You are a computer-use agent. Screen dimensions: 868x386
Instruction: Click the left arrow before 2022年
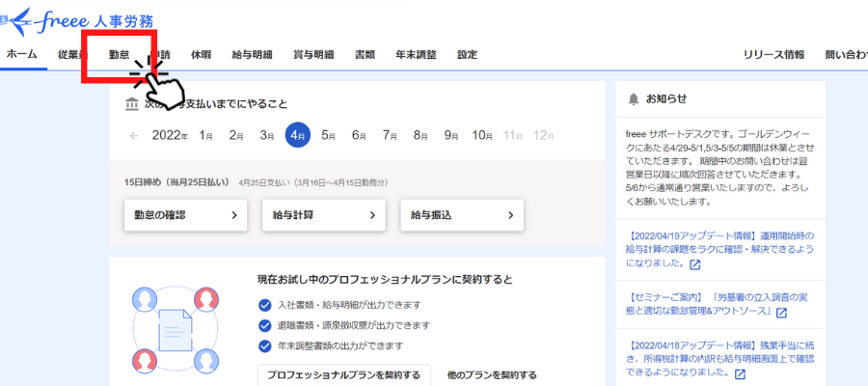pyautogui.click(x=134, y=136)
